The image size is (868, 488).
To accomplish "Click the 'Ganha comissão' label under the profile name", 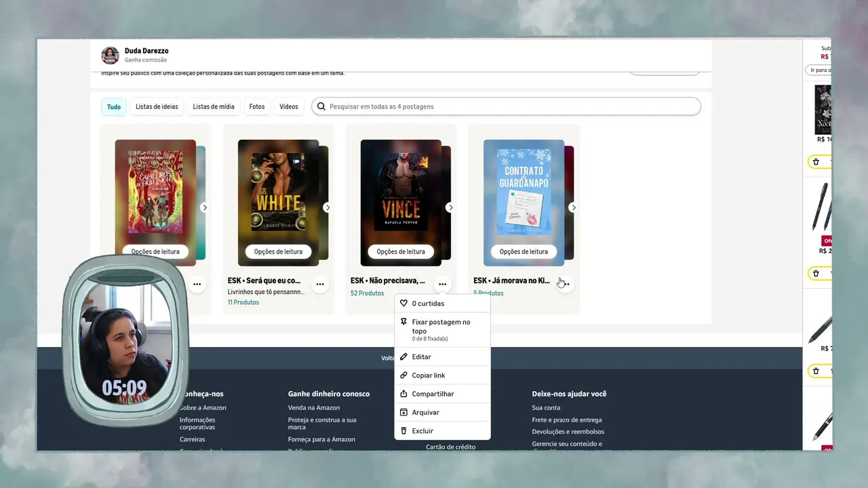I will (146, 60).
